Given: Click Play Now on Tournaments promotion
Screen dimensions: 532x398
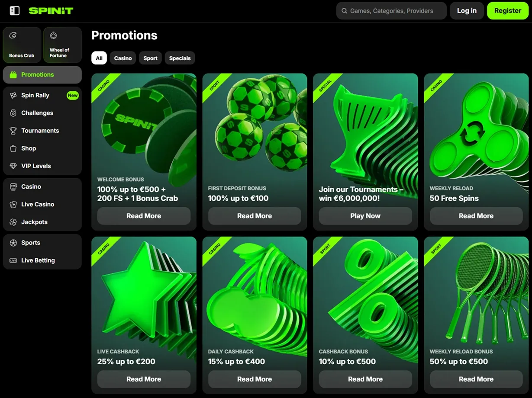Looking at the screenshot, I should 365,216.
